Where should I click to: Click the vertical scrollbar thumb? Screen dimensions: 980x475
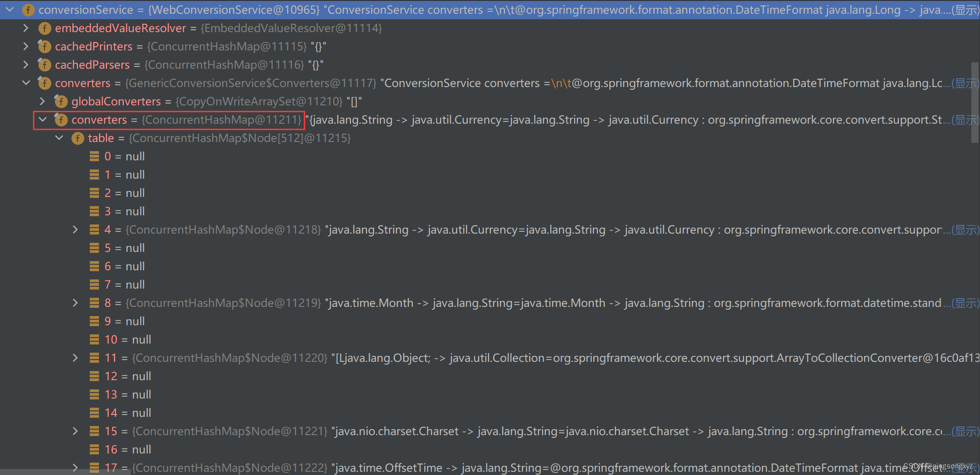(x=975, y=103)
